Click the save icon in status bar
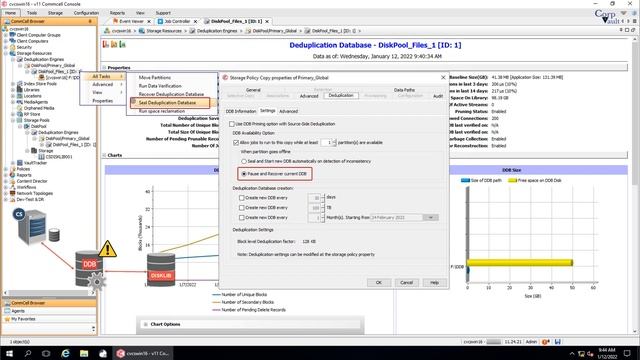Screen dimensions: 640x360 pyautogui.click(x=558, y=342)
